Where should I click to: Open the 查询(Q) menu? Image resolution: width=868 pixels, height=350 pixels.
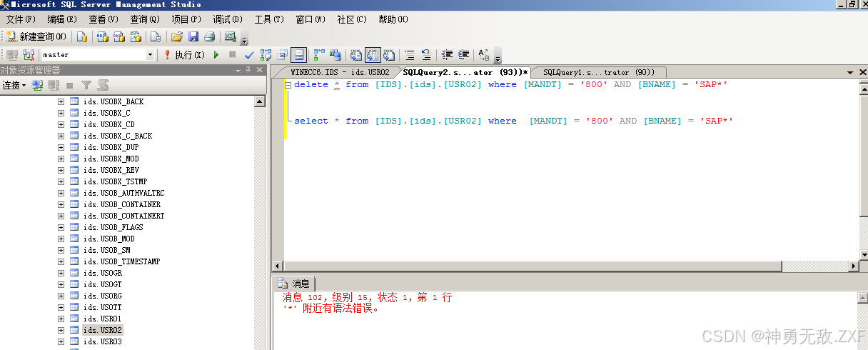145,19
